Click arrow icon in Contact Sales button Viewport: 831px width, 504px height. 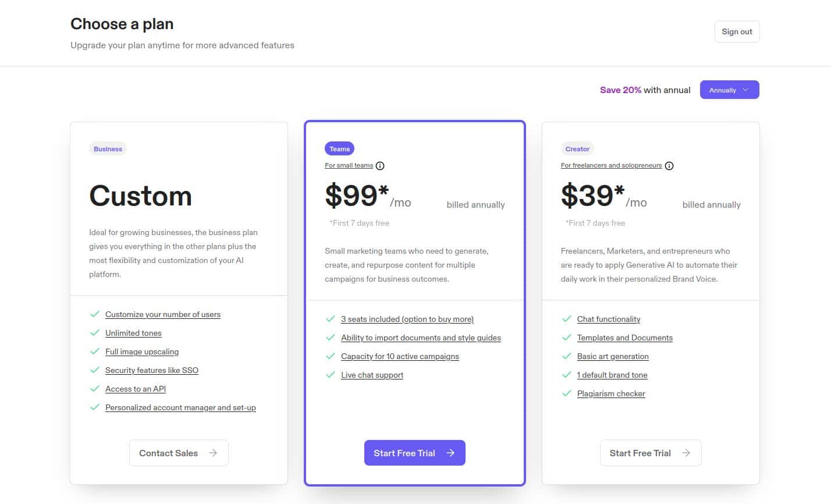pos(213,453)
